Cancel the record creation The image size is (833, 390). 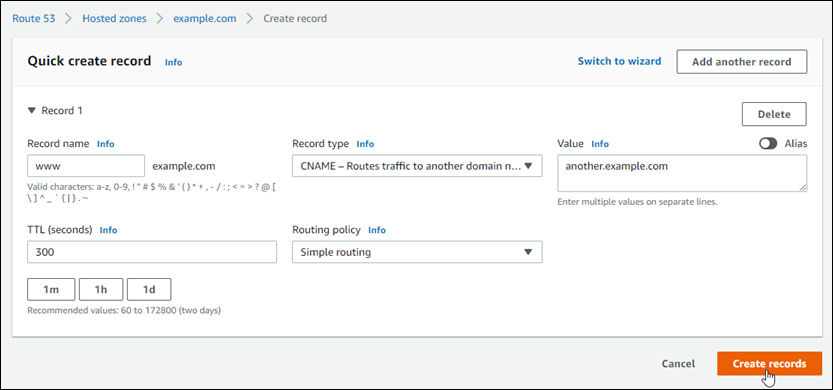tap(678, 363)
